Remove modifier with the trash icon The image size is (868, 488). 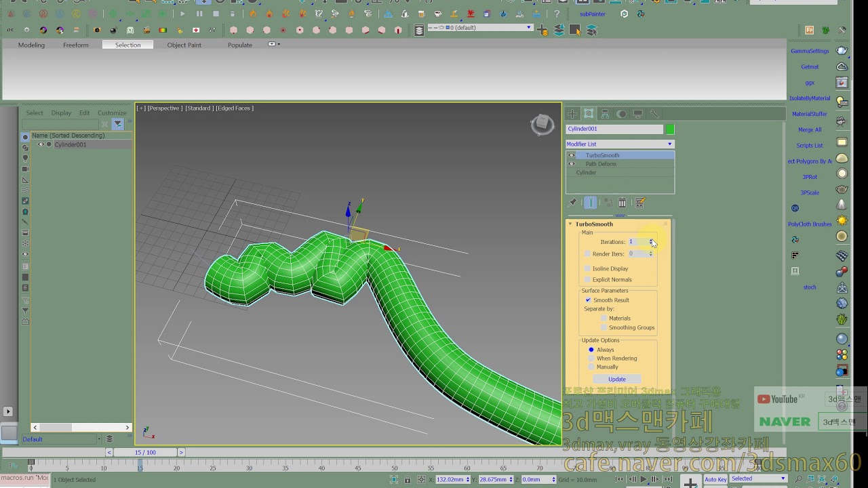coord(623,203)
